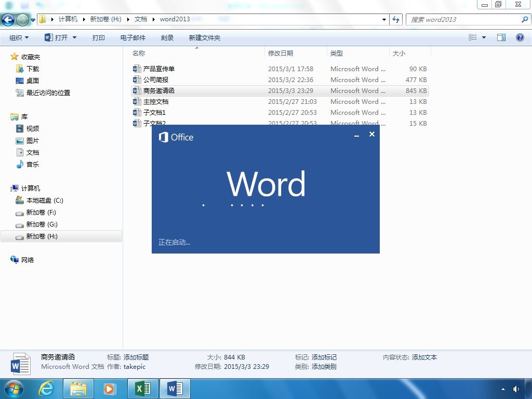Select 收藏夹 in the navigation pane
The width and height of the screenshot is (532, 399).
point(31,57)
